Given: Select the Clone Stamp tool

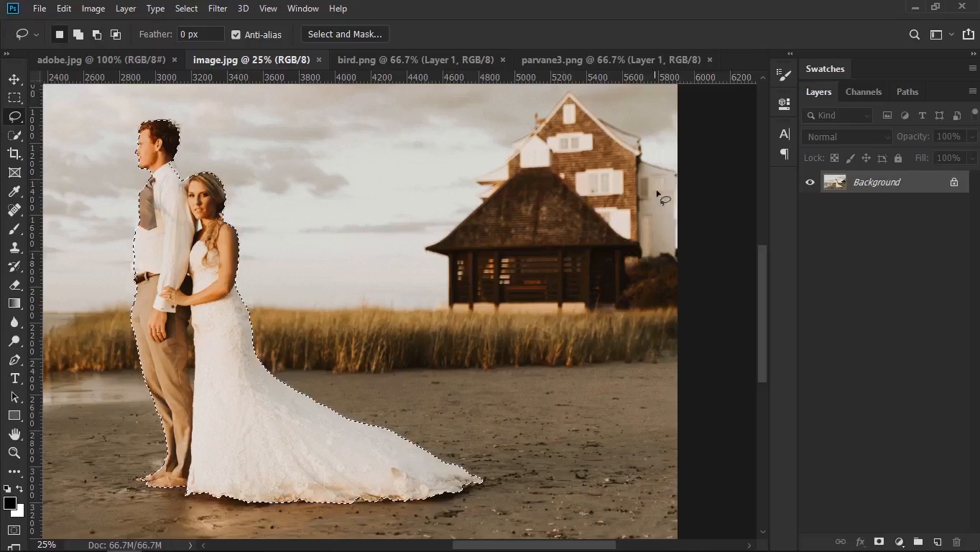Looking at the screenshot, I should [x=14, y=247].
